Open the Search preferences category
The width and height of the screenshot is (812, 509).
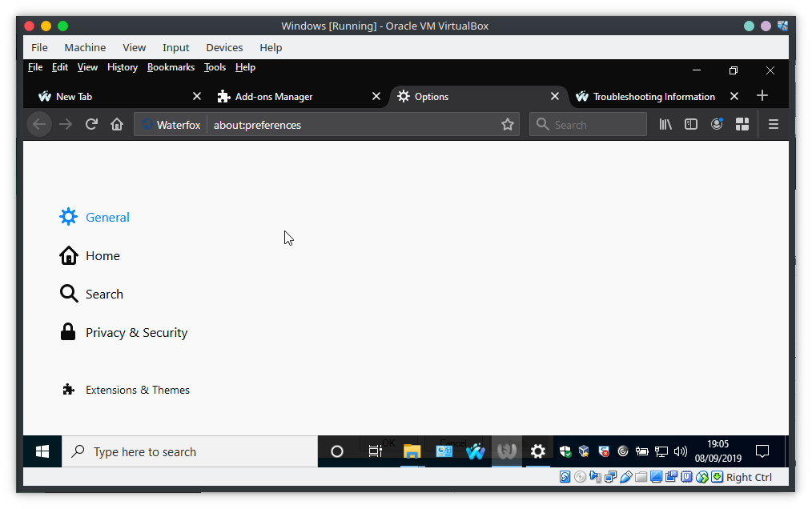click(91, 294)
